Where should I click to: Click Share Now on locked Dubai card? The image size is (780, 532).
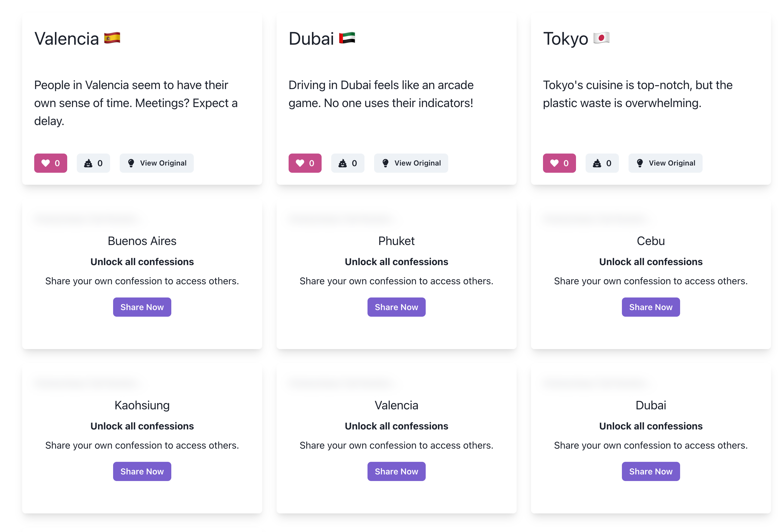click(650, 471)
